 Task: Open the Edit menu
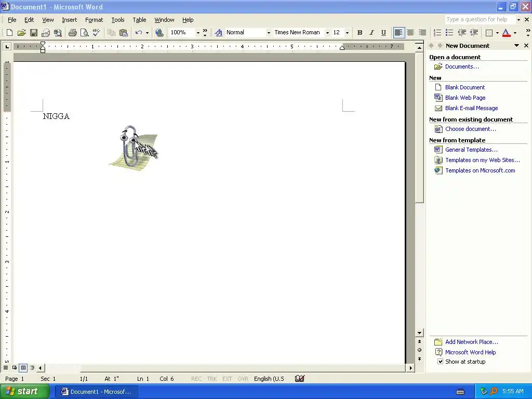coord(29,20)
